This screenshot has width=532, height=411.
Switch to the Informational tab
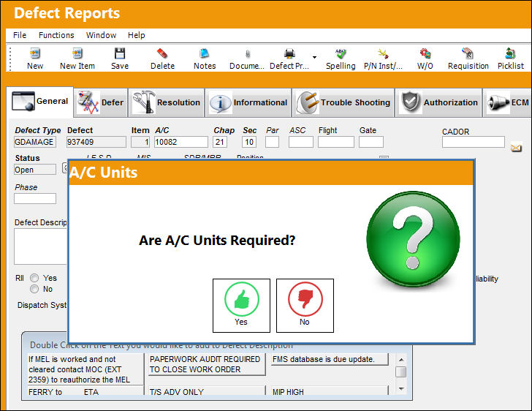248,102
